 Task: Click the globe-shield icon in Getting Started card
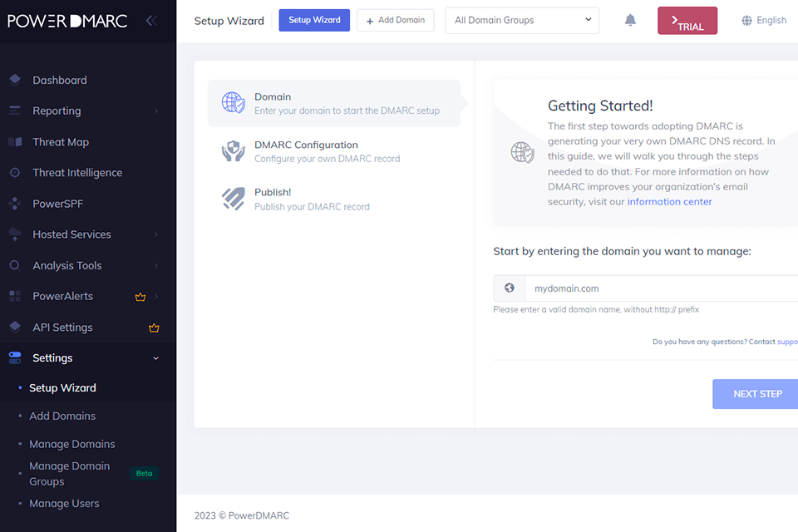[x=522, y=152]
